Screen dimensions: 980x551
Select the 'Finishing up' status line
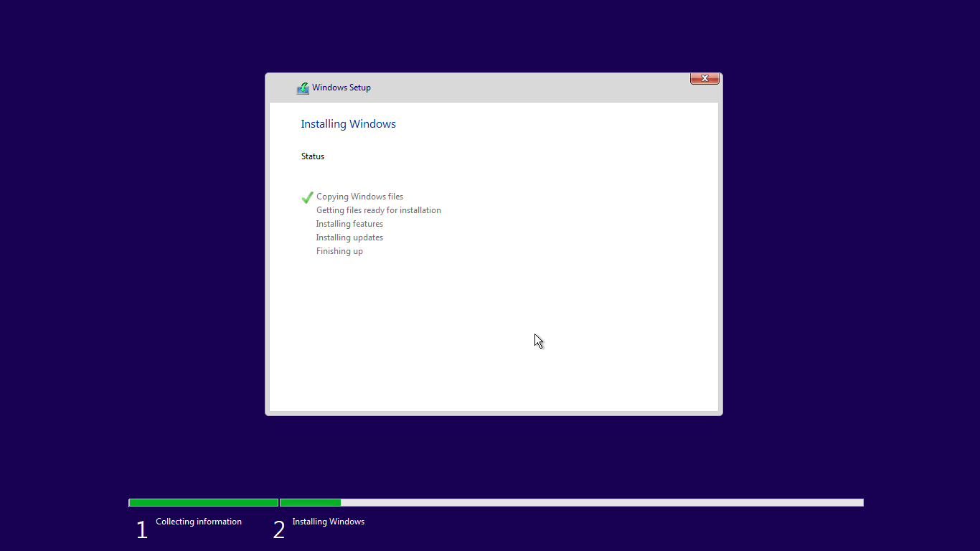pos(339,251)
